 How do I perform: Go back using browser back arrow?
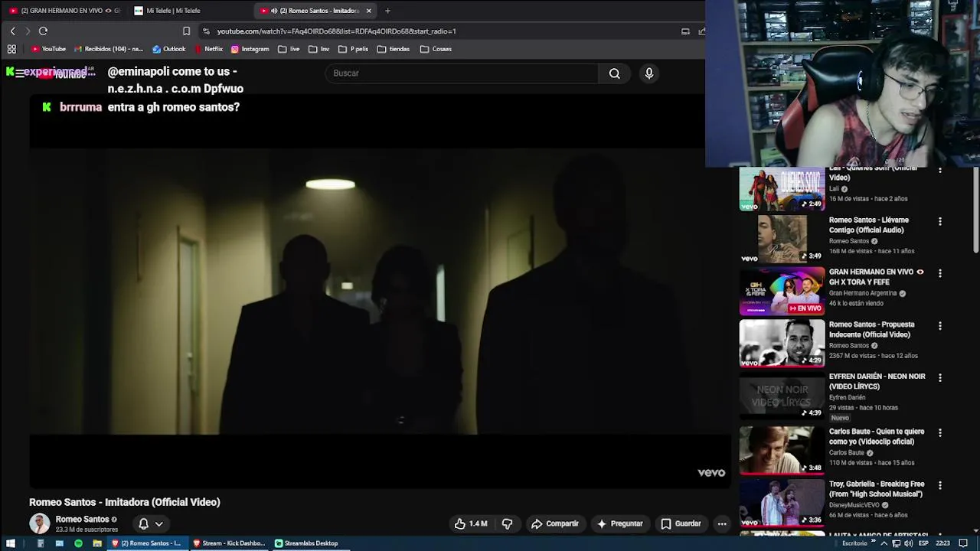tap(12, 31)
